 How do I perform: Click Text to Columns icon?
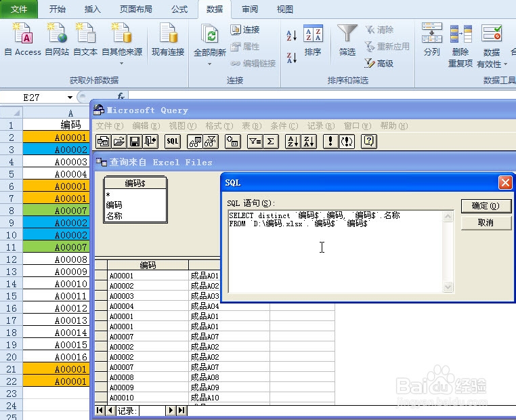click(432, 39)
